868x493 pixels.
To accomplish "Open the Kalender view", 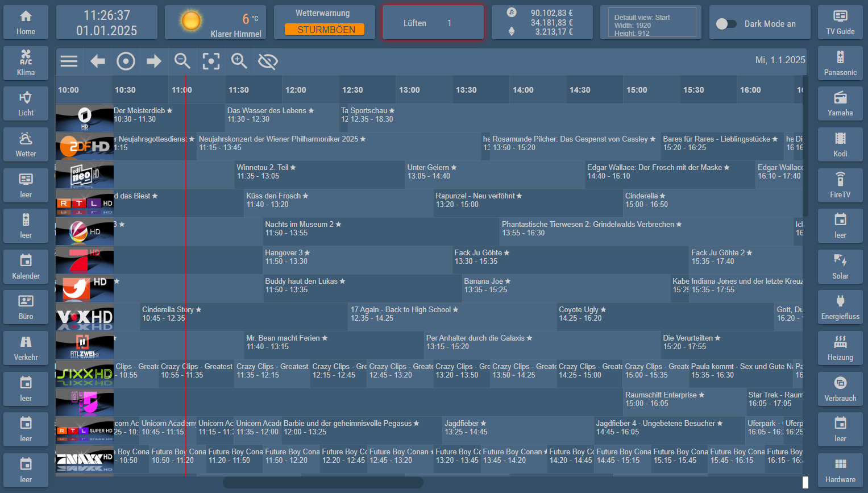I will [x=26, y=267].
